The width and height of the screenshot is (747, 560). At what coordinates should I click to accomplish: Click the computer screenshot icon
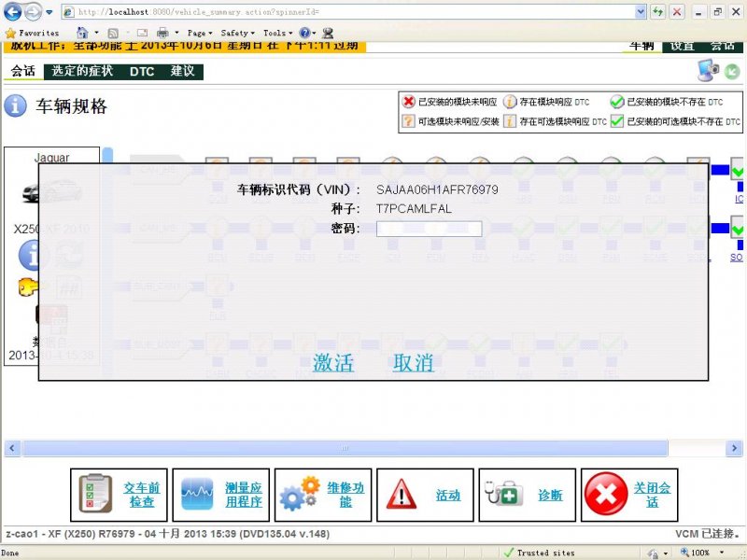[709, 70]
